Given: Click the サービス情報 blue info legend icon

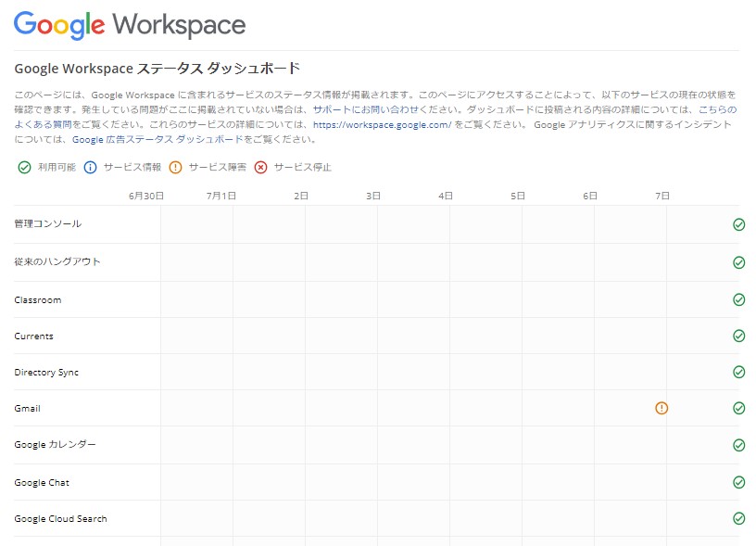Looking at the screenshot, I should pos(90,168).
